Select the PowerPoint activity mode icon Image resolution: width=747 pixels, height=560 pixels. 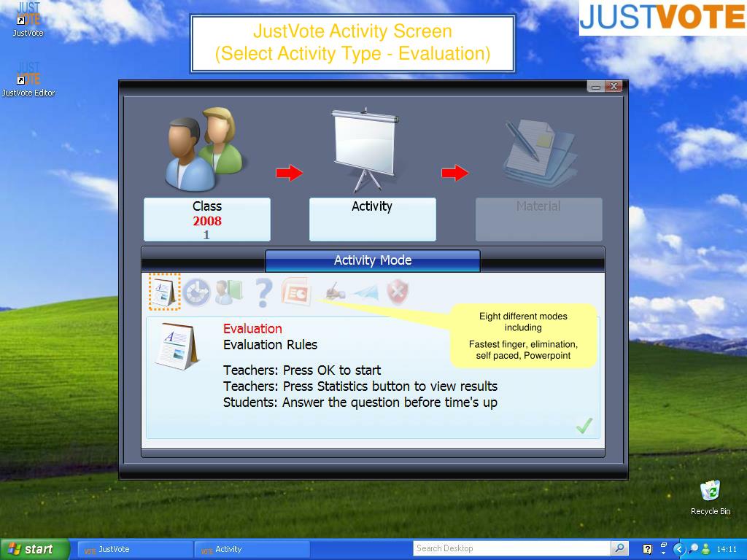coord(296,292)
